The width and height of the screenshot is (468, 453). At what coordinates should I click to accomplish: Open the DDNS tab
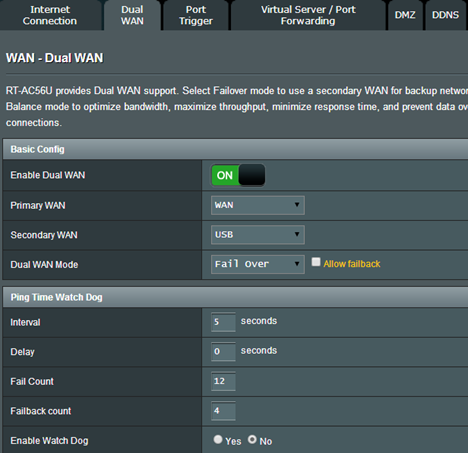[445, 15]
